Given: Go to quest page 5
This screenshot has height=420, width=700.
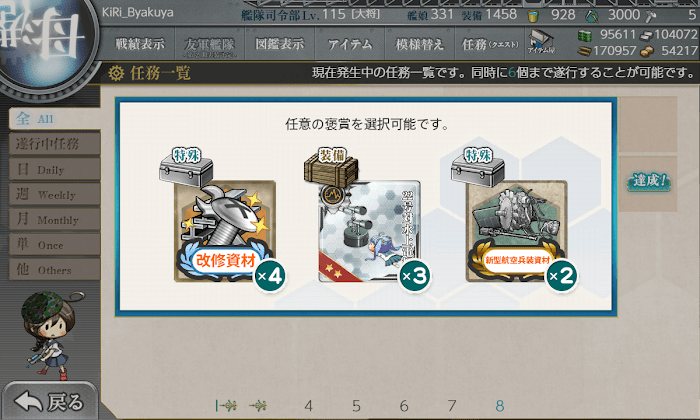Looking at the screenshot, I should point(356,406).
